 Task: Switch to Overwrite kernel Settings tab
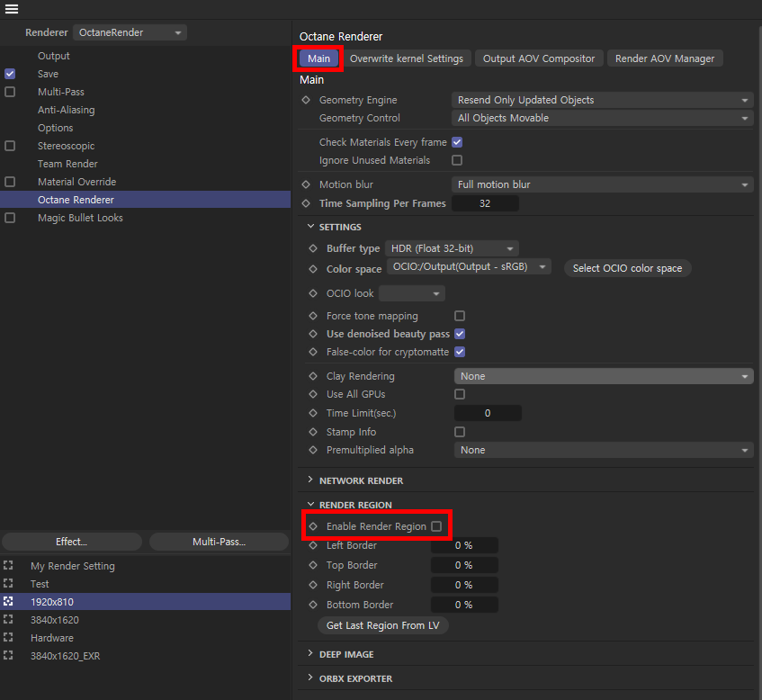(x=407, y=58)
